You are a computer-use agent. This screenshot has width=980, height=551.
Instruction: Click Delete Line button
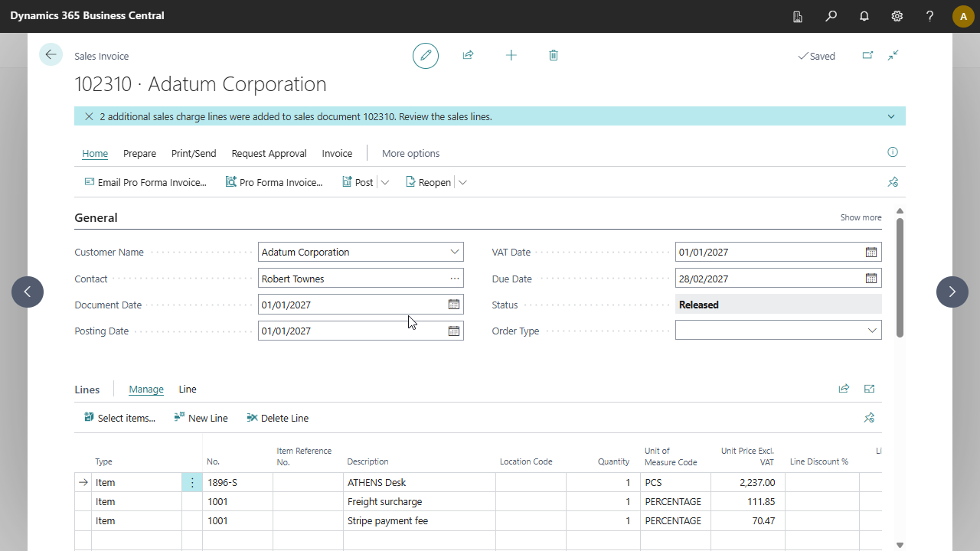(x=277, y=418)
